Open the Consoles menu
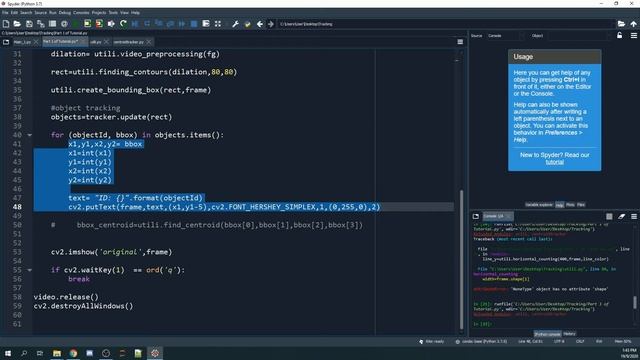Screen dimensions: 640x360 [x=81, y=13]
